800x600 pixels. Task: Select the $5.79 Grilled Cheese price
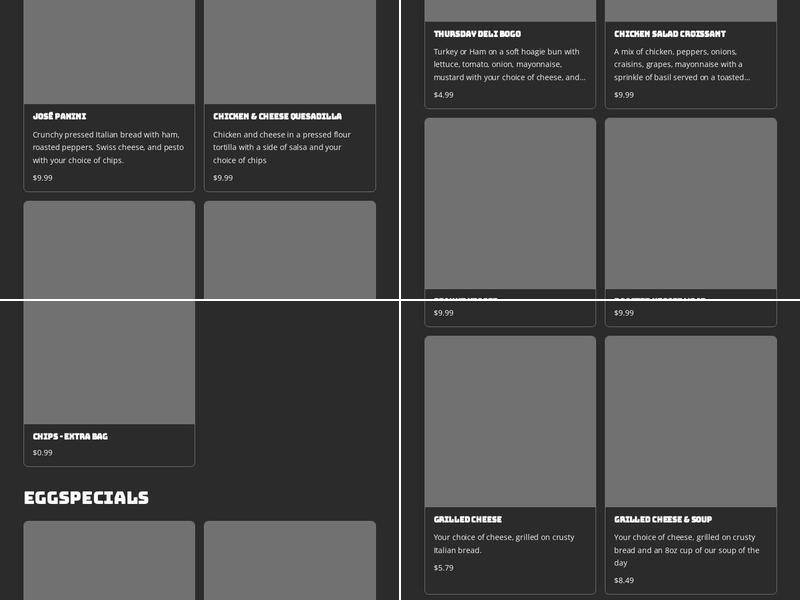click(x=443, y=568)
